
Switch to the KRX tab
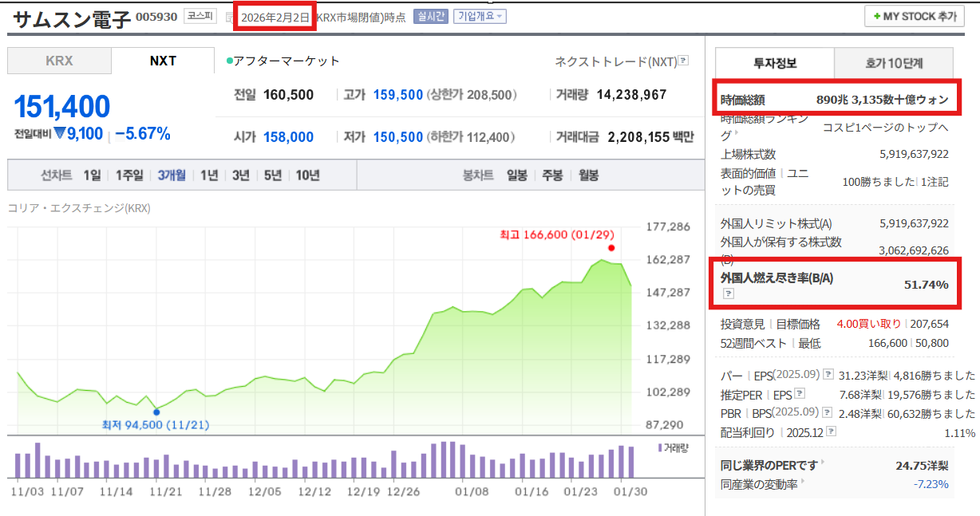pyautogui.click(x=59, y=61)
